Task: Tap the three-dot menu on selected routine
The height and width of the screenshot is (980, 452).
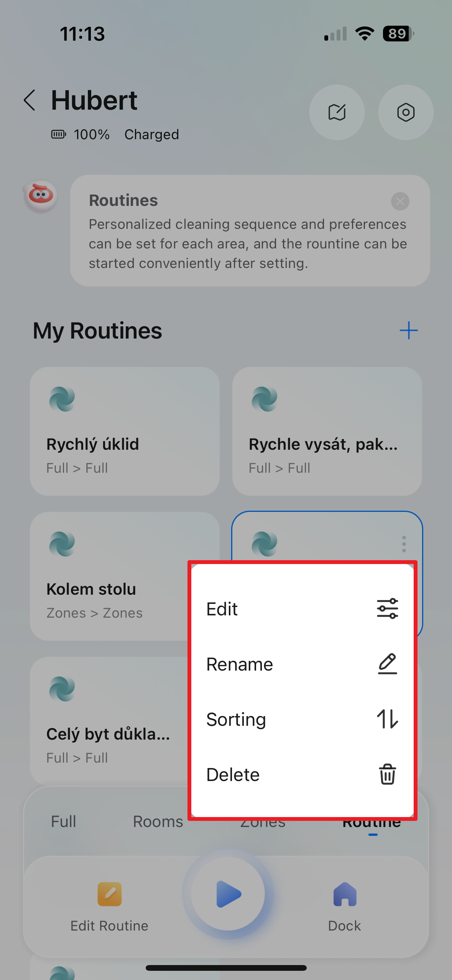Action: point(404,544)
